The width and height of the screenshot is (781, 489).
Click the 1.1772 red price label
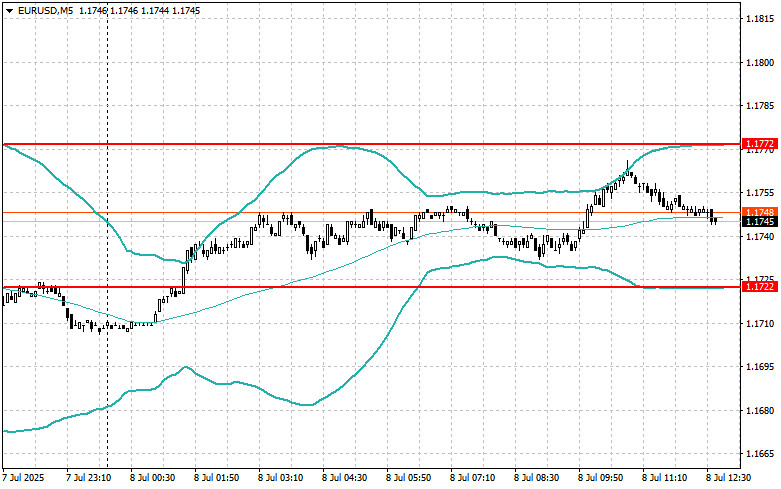tap(760, 144)
